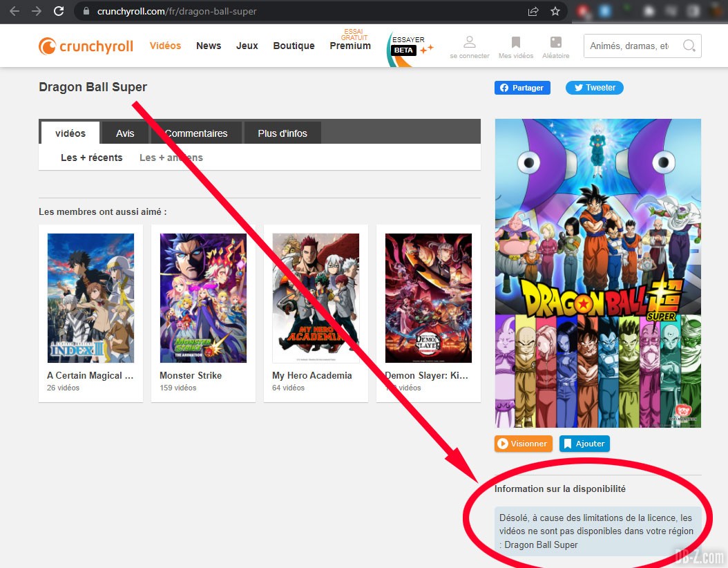Image resolution: width=728 pixels, height=568 pixels.
Task: Switch to the Avis tab
Action: pyautogui.click(x=125, y=133)
